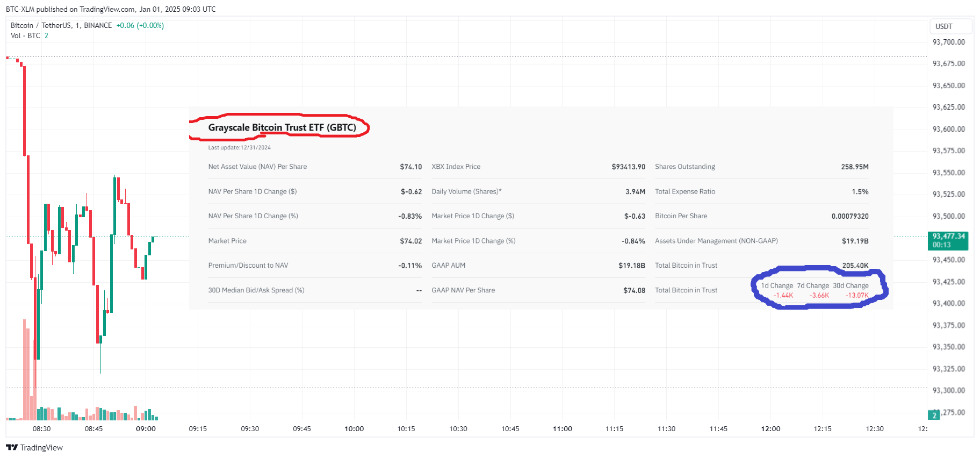Click the 93,700.00 price axis label
Image resolution: width=980 pixels, height=458 pixels.
[948, 42]
